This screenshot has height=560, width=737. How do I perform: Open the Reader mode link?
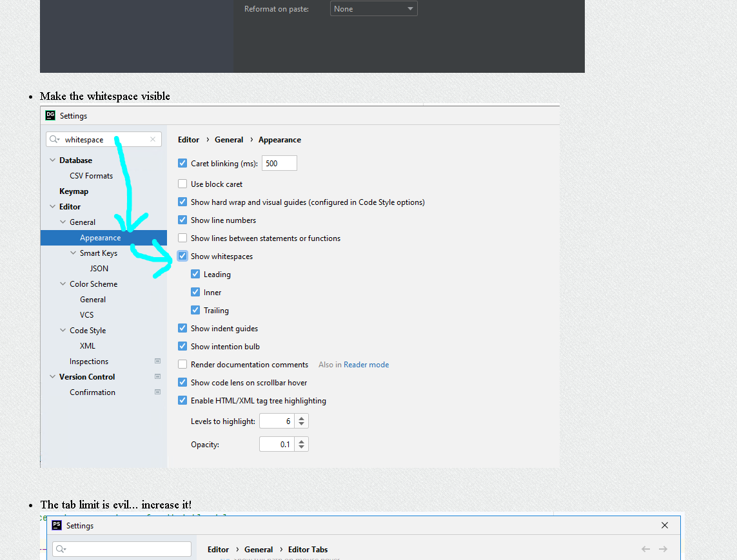366,365
